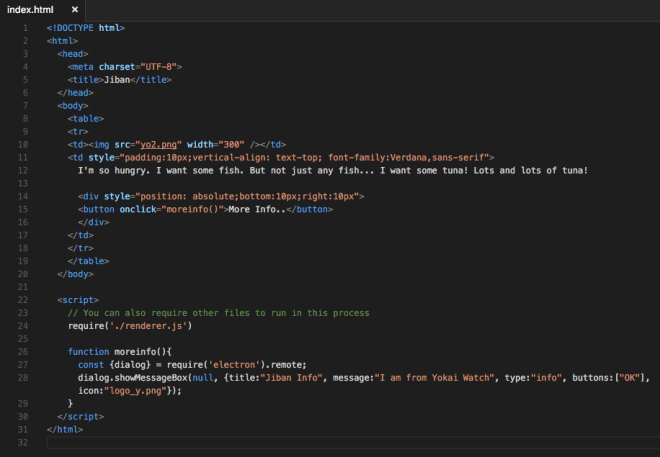This screenshot has width=660, height=457.
Task: Click the function moreinfo() declaration
Action: pos(120,352)
